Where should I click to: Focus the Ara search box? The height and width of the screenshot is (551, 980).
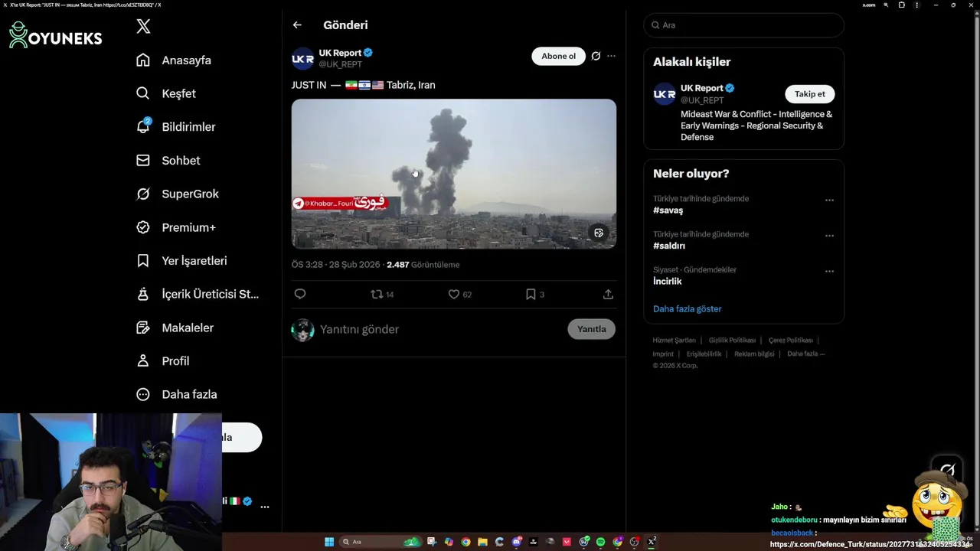point(743,25)
